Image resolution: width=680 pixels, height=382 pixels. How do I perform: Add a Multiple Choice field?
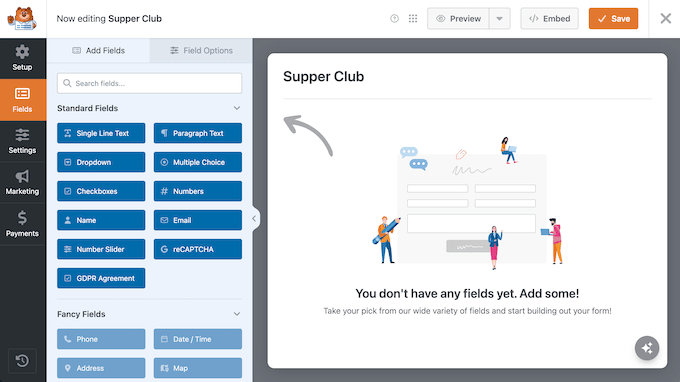point(198,162)
